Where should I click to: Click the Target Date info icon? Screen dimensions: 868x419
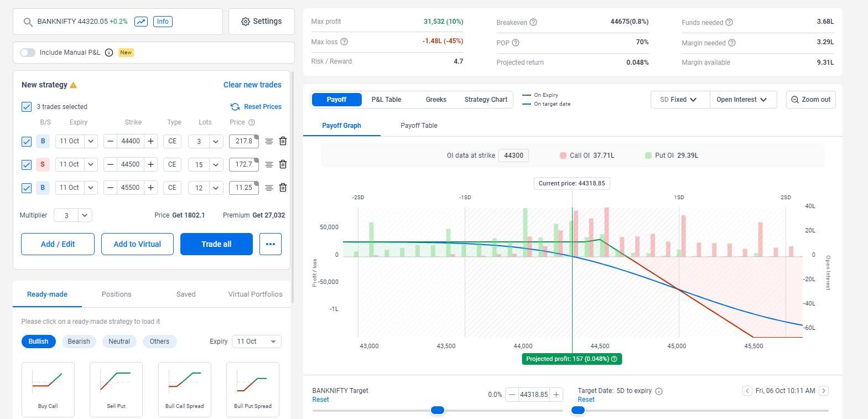659,391
